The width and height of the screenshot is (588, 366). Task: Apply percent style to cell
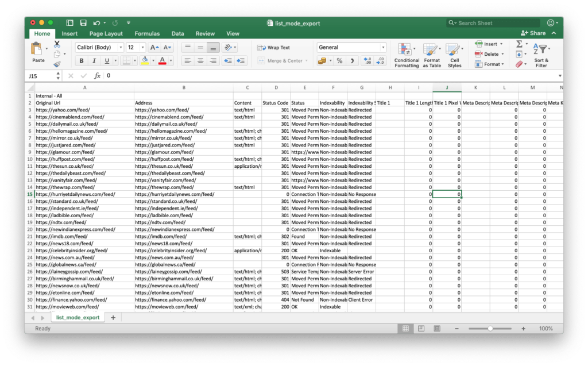tap(339, 61)
